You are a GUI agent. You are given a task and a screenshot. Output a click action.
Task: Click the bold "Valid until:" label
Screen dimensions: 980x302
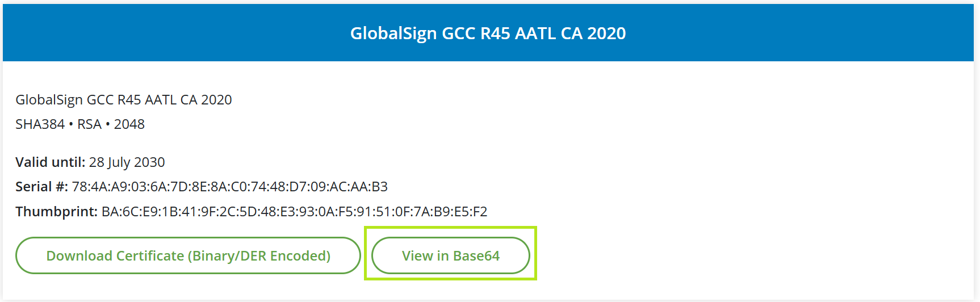50,162
